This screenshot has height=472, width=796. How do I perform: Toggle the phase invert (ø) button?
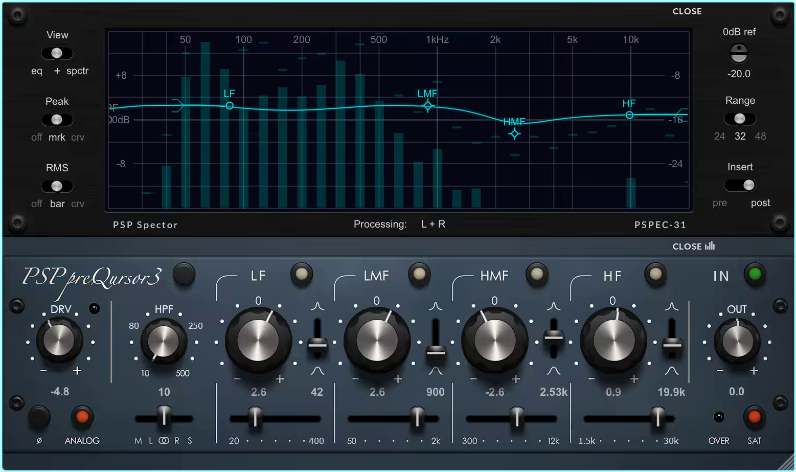[x=39, y=416]
